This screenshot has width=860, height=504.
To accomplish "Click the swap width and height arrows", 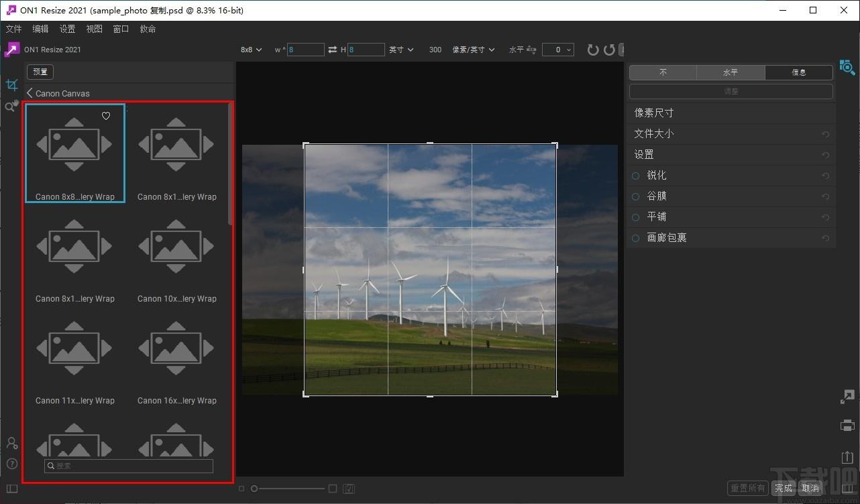I will coord(333,50).
